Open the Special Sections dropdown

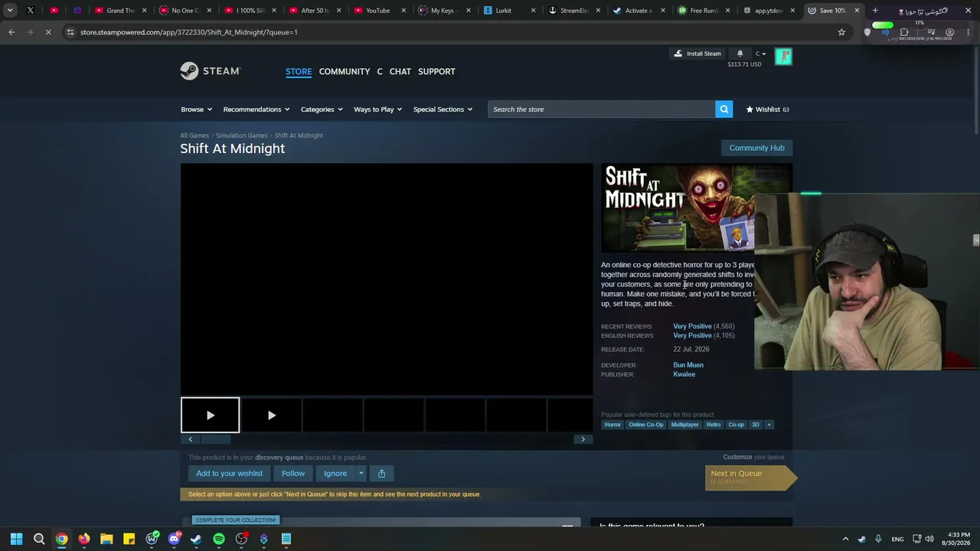(443, 109)
